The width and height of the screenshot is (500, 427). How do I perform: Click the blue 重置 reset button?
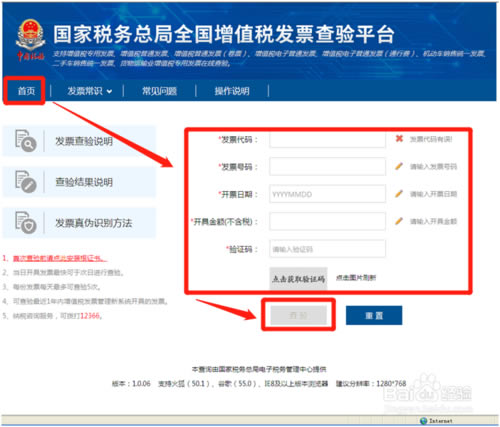click(374, 315)
